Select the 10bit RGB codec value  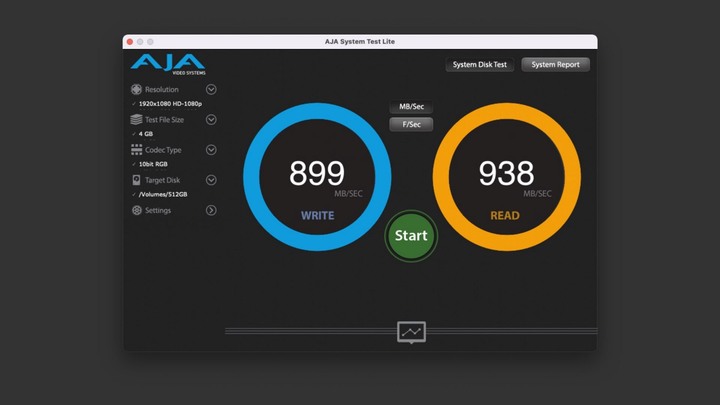point(153,164)
